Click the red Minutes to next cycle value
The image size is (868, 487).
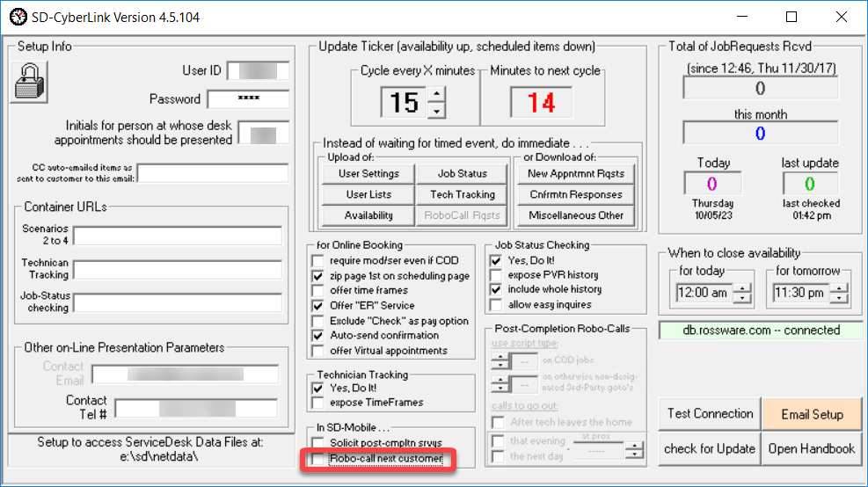(542, 102)
